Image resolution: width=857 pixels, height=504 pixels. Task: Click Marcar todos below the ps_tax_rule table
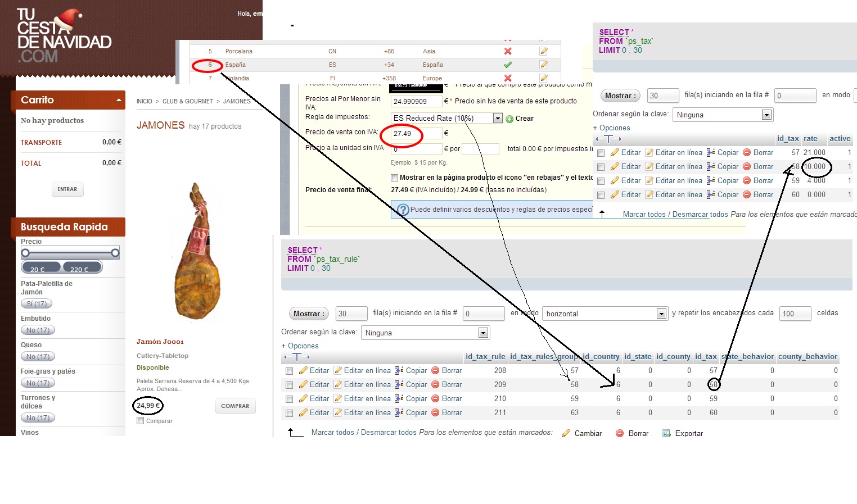(x=333, y=433)
